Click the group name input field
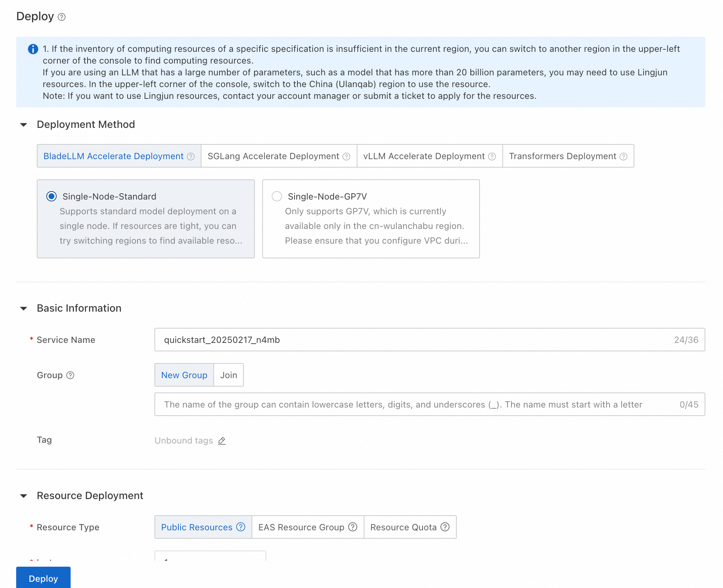The image size is (723, 588). pyautogui.click(x=430, y=404)
